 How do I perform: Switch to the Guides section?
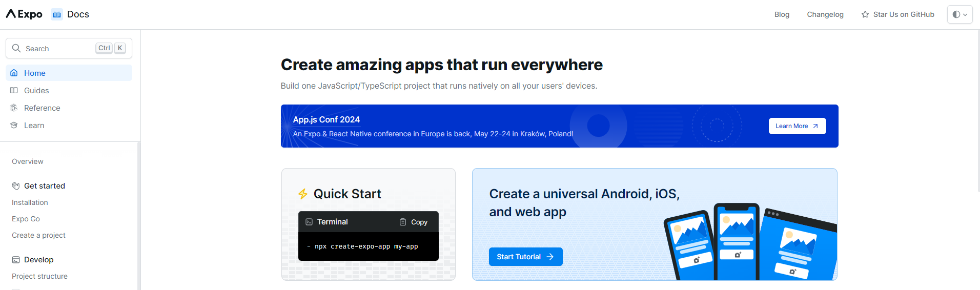[69, 90]
